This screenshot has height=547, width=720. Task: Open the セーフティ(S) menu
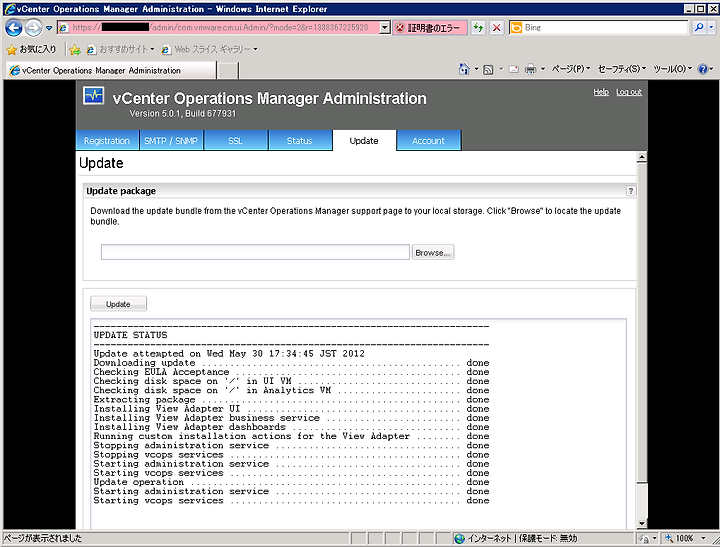point(622,69)
